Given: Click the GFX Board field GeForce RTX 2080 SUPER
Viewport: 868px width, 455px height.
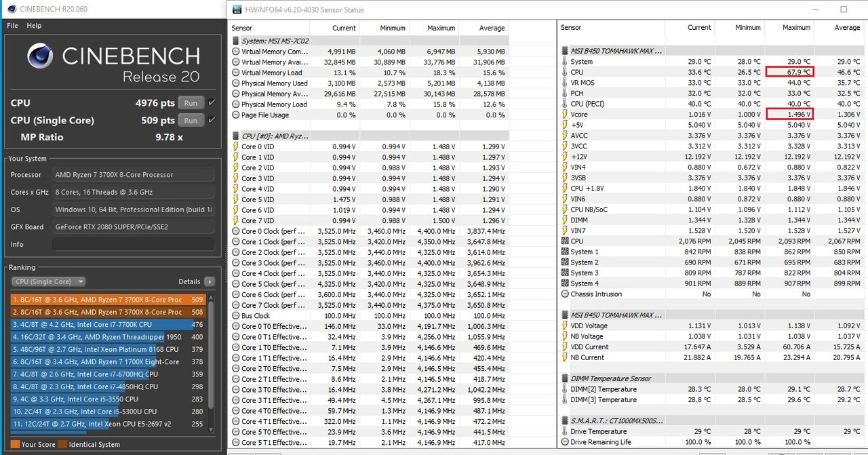Looking at the screenshot, I should 133,226.
